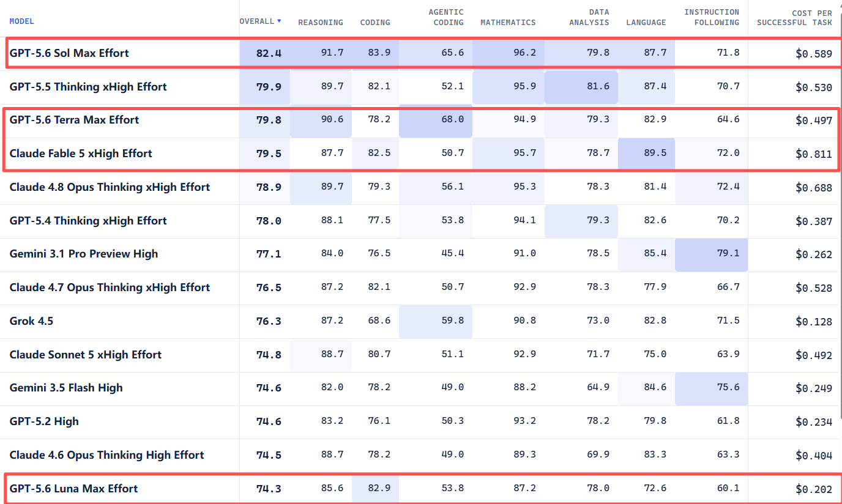Click Claude Fable 5's language score 89.5

[655, 153]
